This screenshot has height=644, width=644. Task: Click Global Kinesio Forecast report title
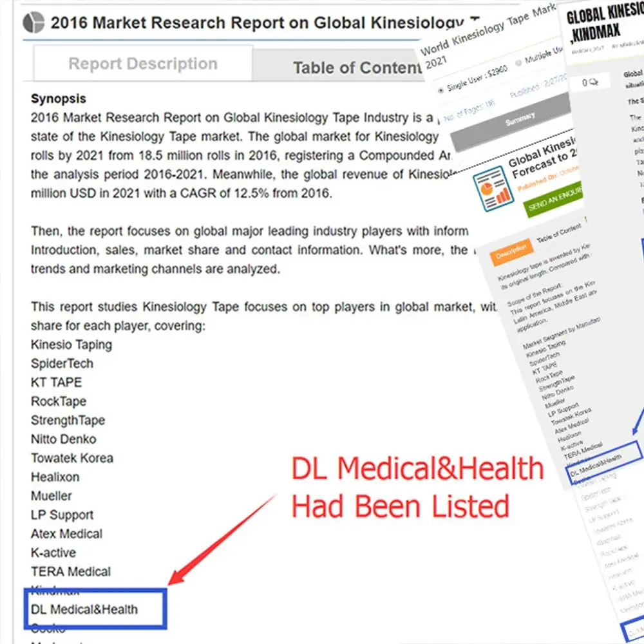point(544,158)
